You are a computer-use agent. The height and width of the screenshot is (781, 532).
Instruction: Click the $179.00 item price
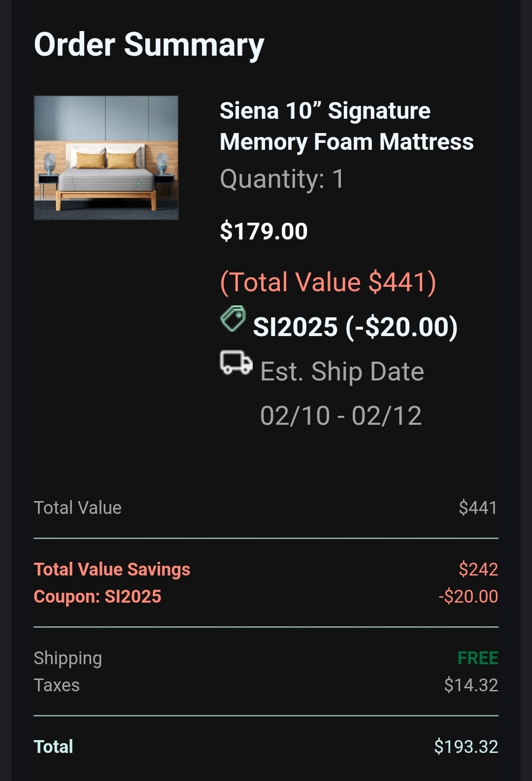tap(264, 231)
